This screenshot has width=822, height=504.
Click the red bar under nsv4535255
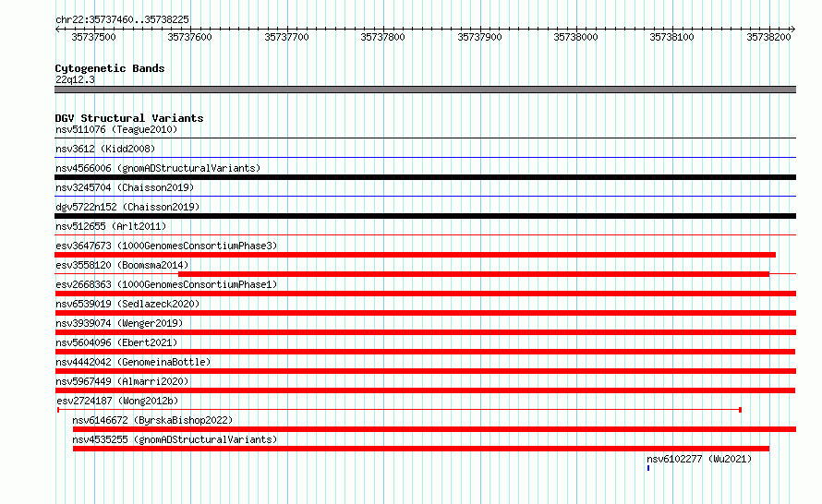421,449
